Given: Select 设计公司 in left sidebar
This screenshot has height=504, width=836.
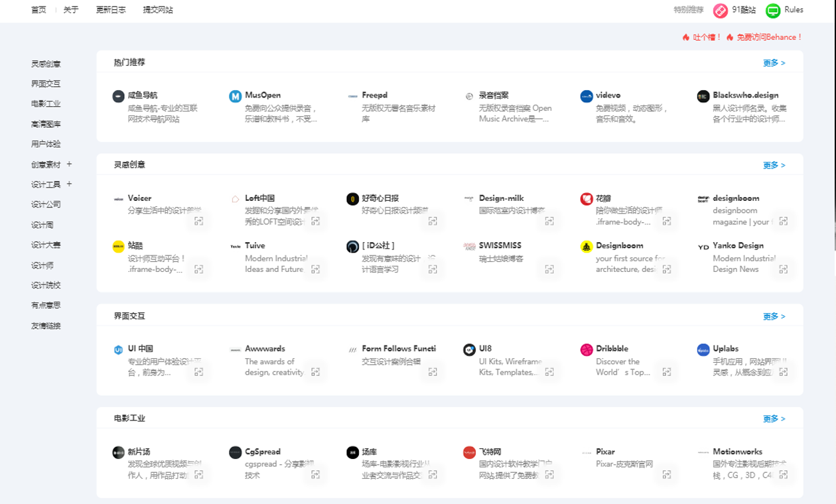Looking at the screenshot, I should click(46, 204).
